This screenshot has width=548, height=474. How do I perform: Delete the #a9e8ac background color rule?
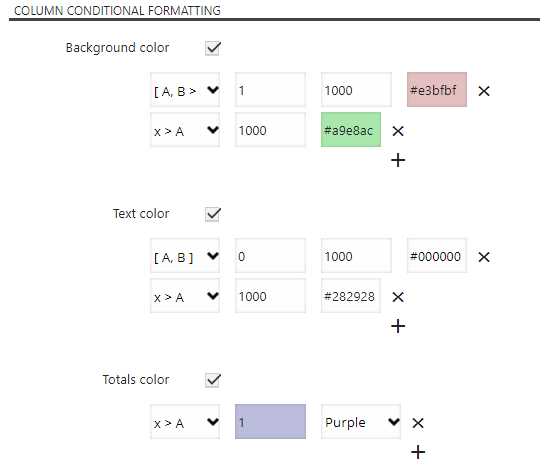[398, 131]
